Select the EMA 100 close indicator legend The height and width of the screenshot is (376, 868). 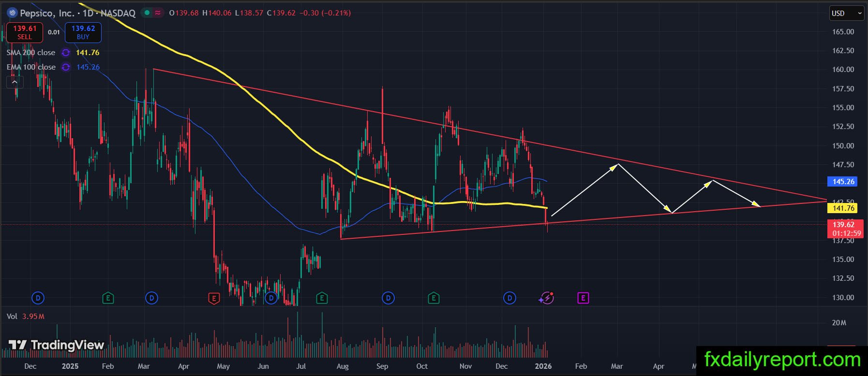[31, 67]
